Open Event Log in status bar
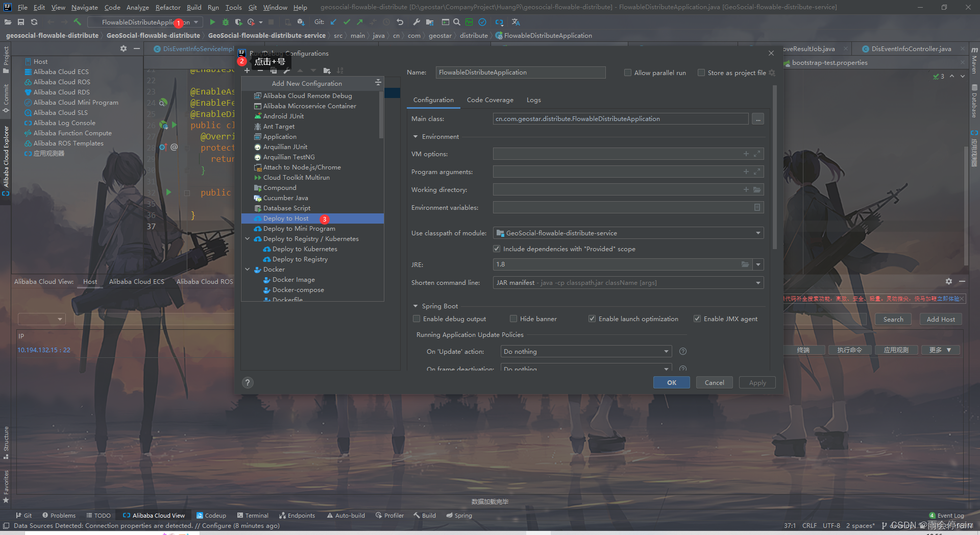Image resolution: width=980 pixels, height=535 pixels. pos(947,516)
